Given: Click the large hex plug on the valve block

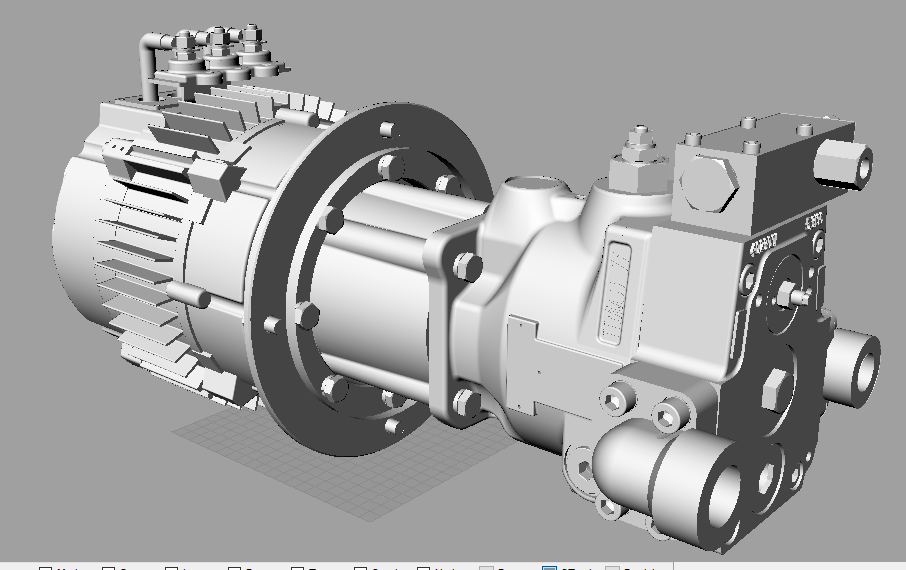Looking at the screenshot, I should point(709,183).
